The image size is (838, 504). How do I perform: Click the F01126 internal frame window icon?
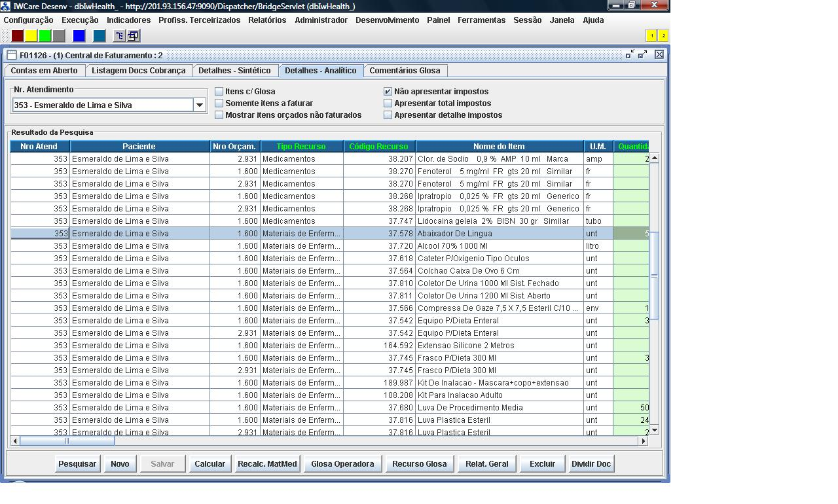click(12, 56)
